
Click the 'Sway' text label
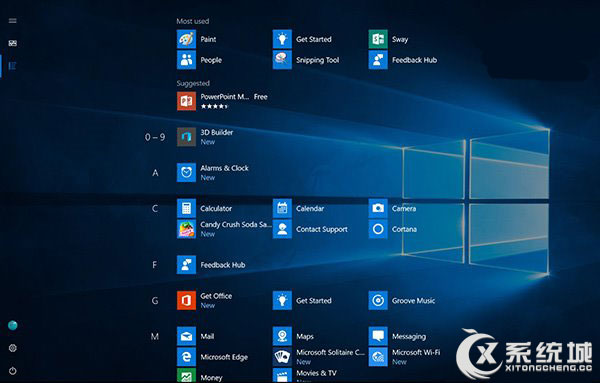pyautogui.click(x=400, y=39)
